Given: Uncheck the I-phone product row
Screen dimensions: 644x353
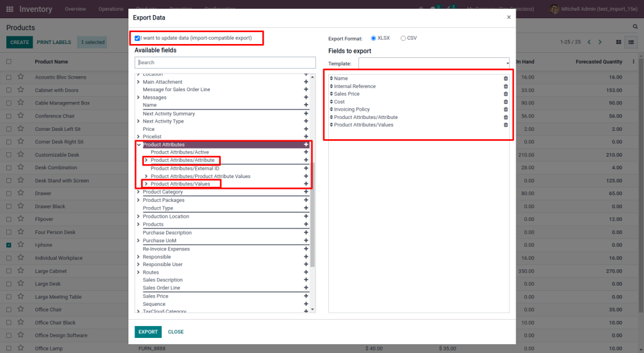Looking at the screenshot, I should (x=9, y=245).
